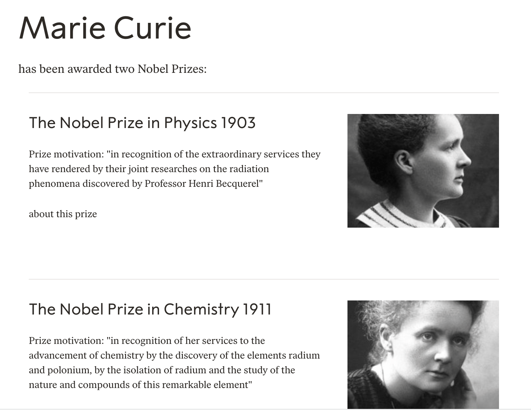Click the front-facing portrait beside the Chemistry prize
Screen dimensions: 531x420
[x=423, y=354]
